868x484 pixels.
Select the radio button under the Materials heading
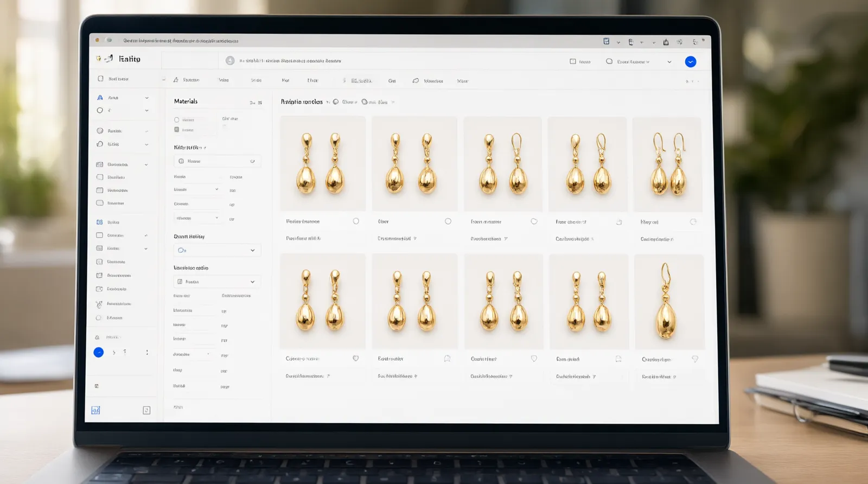pyautogui.click(x=177, y=120)
